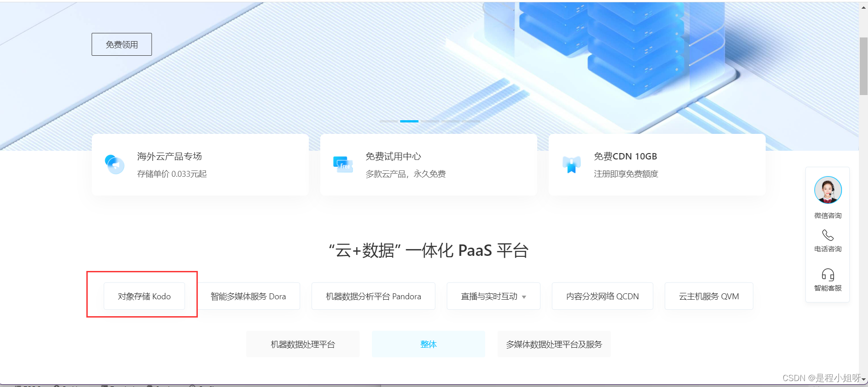Image resolution: width=868 pixels, height=387 pixels.
Task: Click the active blue carousel indicator
Action: pos(409,121)
